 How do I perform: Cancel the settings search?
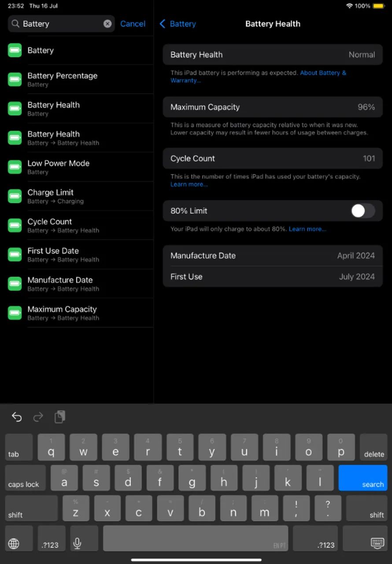pos(133,24)
